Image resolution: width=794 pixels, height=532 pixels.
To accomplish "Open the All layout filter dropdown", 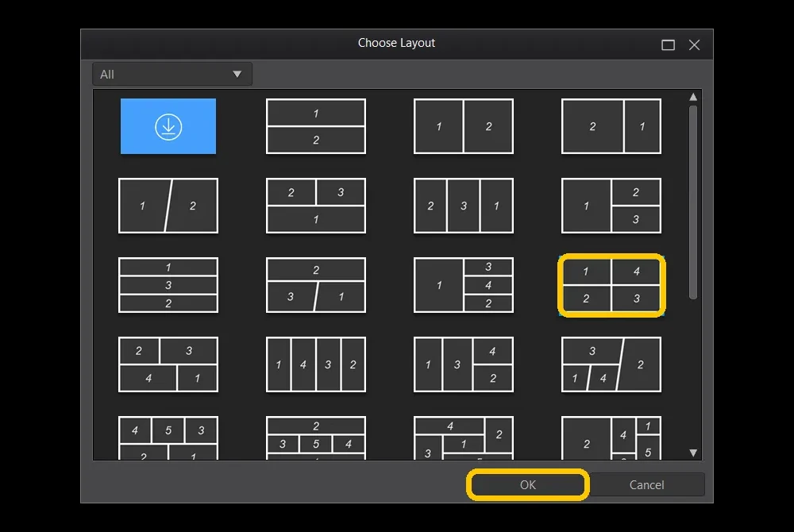I will tap(172, 75).
